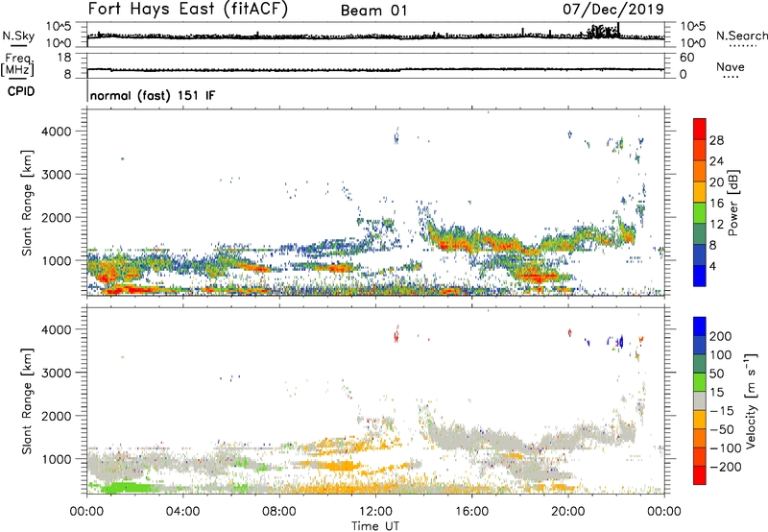Click the '4000' tick on the velocity plot axis
Viewport: 768px width, 532px height.
pos(57,329)
